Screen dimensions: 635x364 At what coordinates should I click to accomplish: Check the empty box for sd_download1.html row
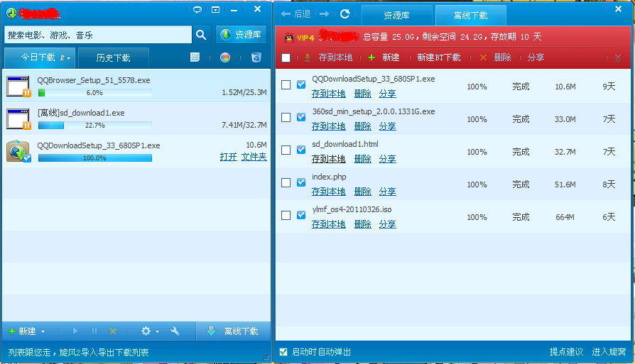tap(286, 150)
